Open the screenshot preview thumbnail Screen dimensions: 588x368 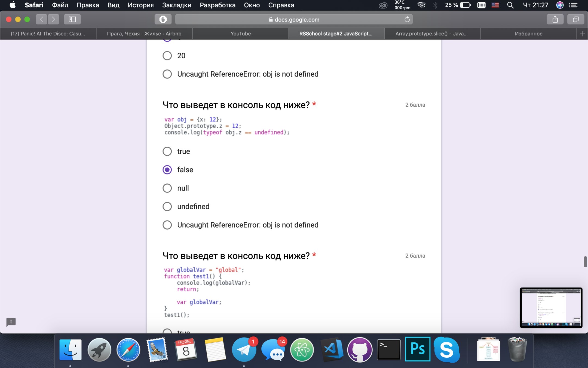[x=551, y=307]
